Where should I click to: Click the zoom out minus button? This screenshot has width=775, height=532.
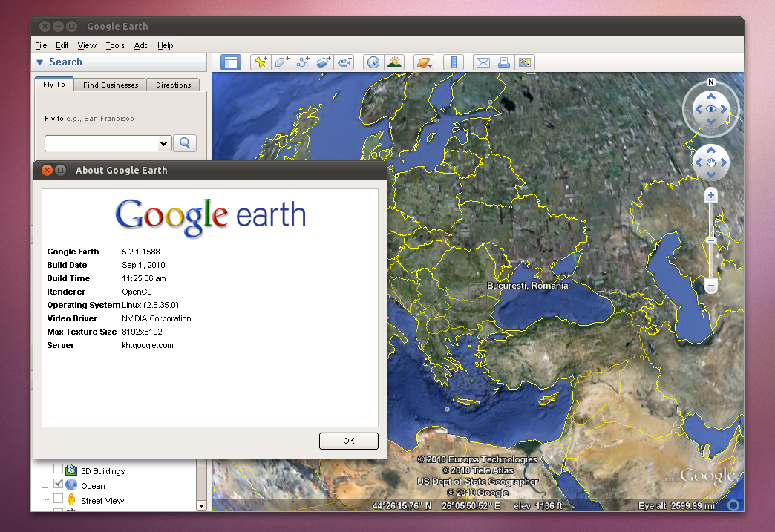[x=710, y=286]
